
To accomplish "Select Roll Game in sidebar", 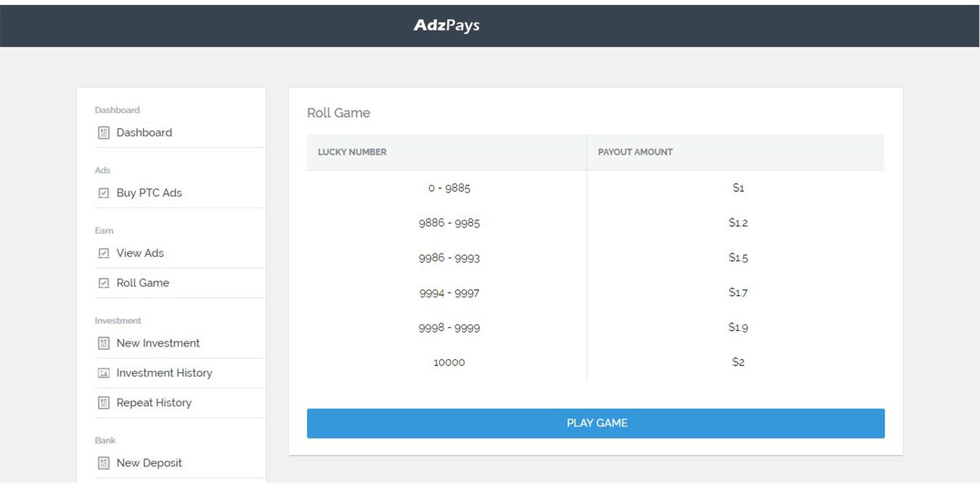I will [x=143, y=283].
